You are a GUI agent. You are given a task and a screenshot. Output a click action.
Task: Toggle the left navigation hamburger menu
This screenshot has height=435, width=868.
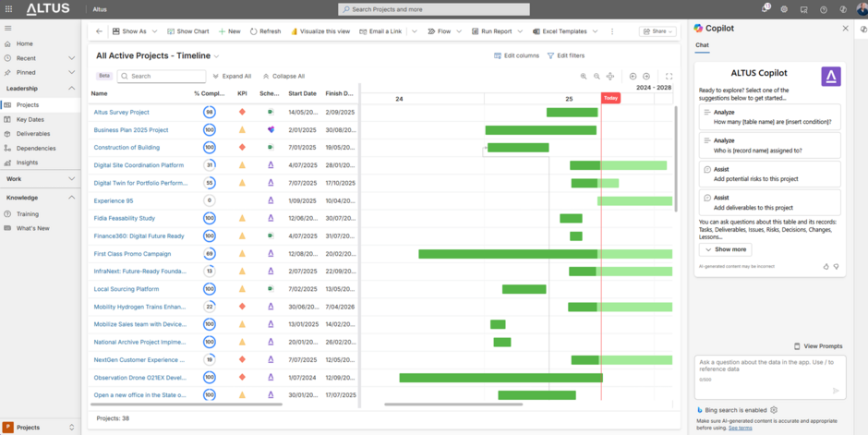[8, 29]
